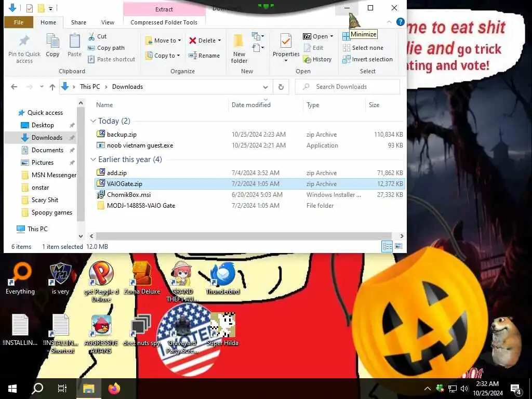Open the Task View taskbar button
The image size is (532, 399).
pyautogui.click(x=62, y=389)
